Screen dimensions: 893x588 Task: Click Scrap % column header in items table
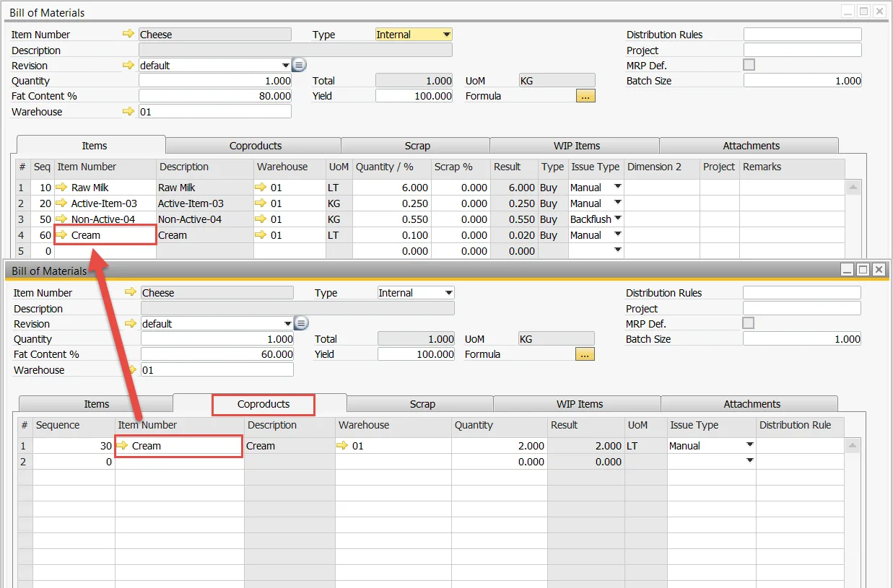pos(462,167)
